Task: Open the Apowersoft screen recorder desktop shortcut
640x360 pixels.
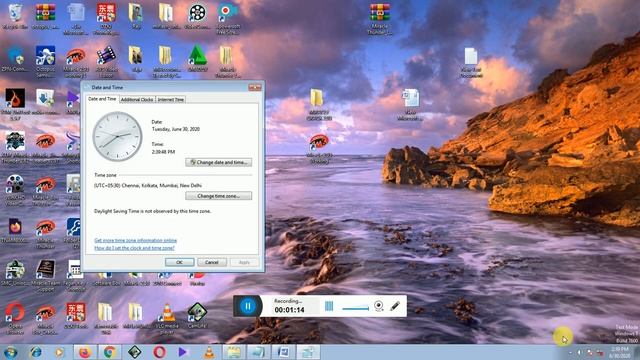Action: (x=228, y=18)
